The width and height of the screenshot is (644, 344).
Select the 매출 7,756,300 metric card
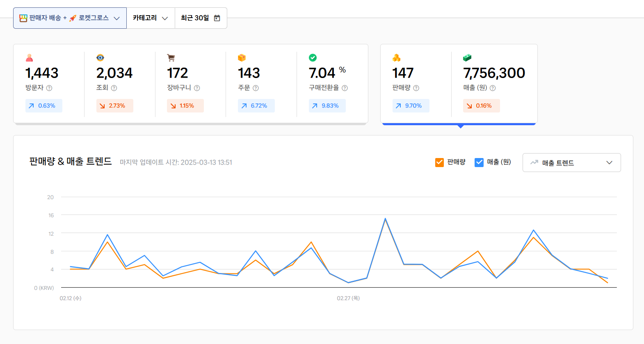tap(494, 84)
